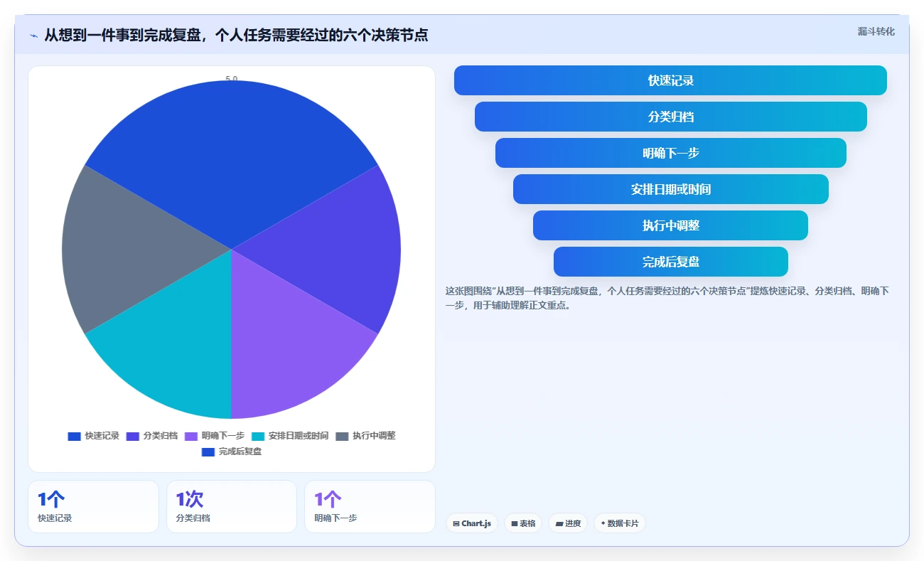Click the 安排日期或时间 legend color swatch
This screenshot has width=924, height=561.
(258, 436)
